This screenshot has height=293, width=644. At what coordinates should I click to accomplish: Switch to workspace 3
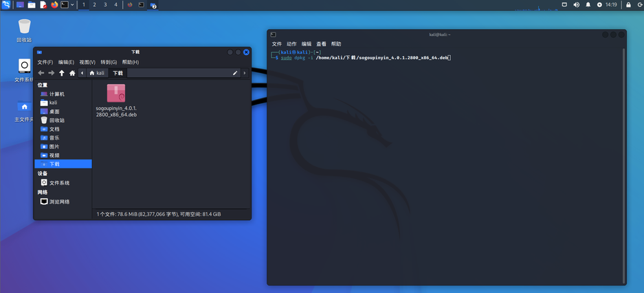105,5
